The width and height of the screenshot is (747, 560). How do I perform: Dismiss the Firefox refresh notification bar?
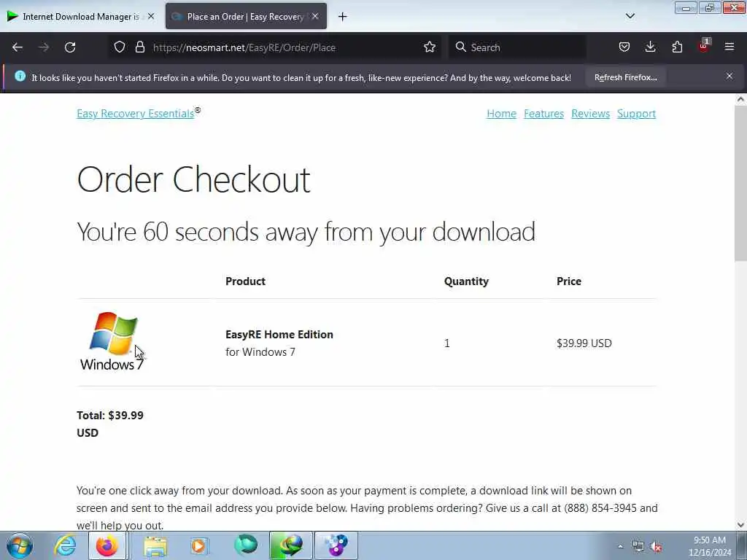pos(729,76)
